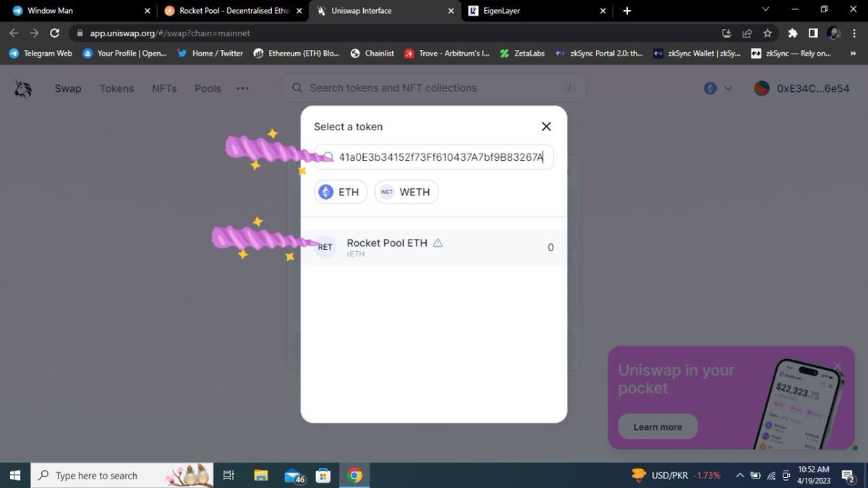
Task: Open the Tokens page
Action: click(117, 88)
